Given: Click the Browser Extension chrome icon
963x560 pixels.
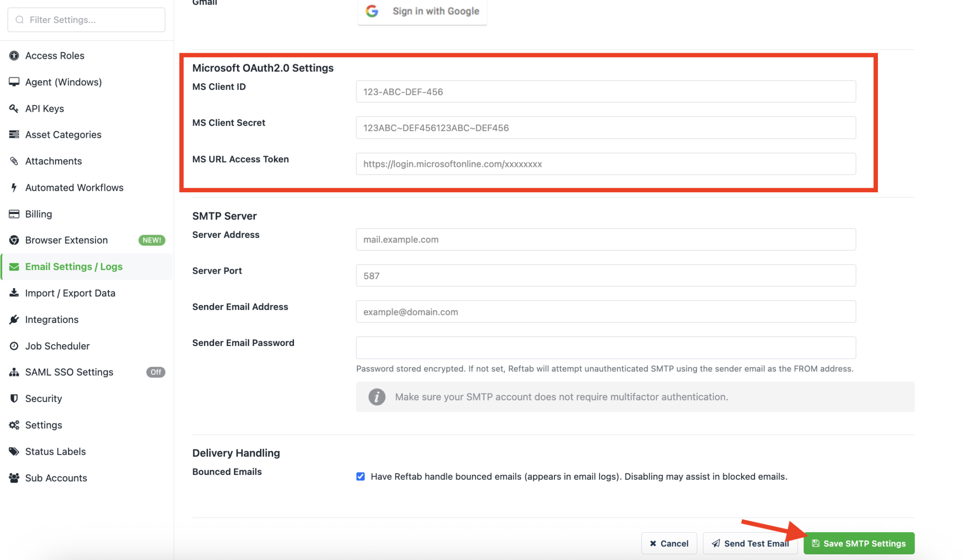Looking at the screenshot, I should coord(14,240).
